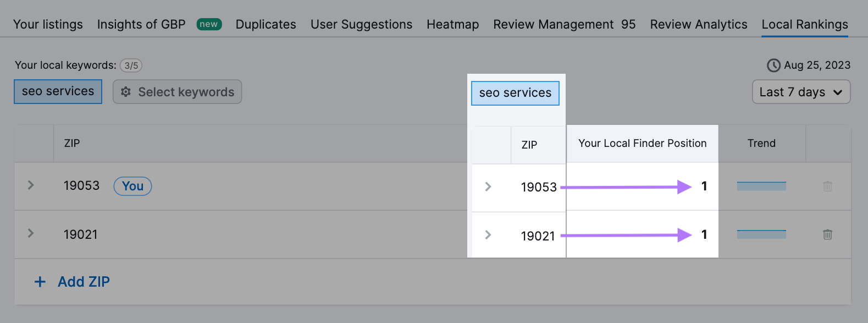Click the trend bar for 19021
The width and height of the screenshot is (868, 323).
point(761,234)
